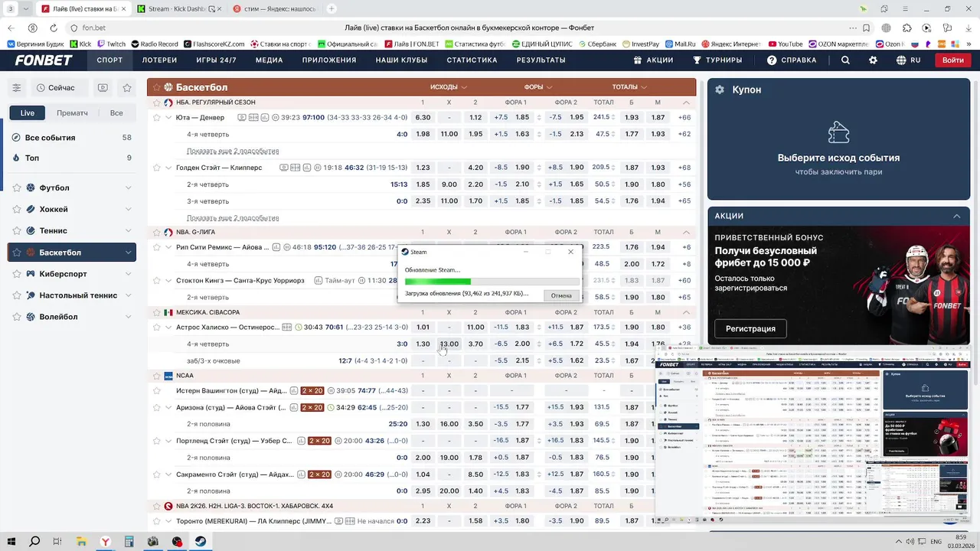Toggle favorite star for Киберспорт
Image resolution: width=980 pixels, height=551 pixels.
tap(17, 274)
